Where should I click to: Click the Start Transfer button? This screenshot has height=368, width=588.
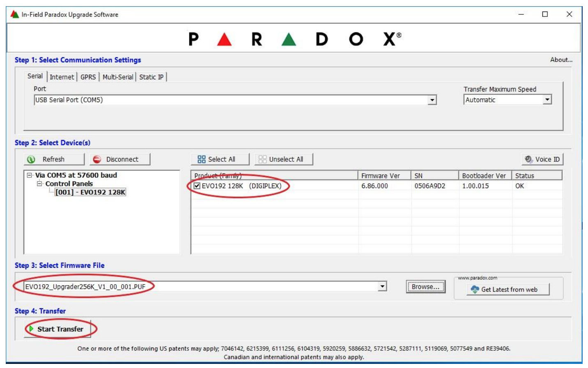click(57, 329)
